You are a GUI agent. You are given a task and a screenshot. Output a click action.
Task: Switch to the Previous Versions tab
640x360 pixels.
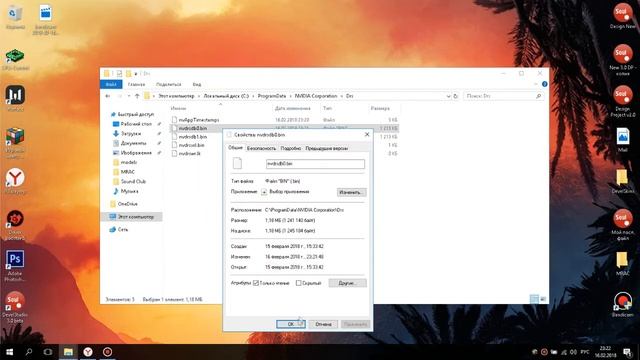[x=327, y=148]
